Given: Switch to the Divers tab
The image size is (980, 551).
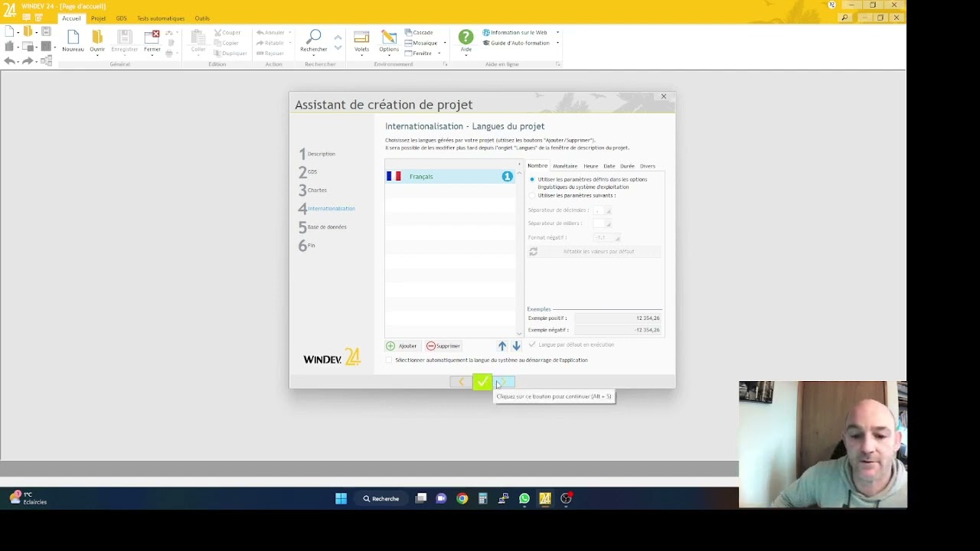Looking at the screenshot, I should tap(648, 166).
